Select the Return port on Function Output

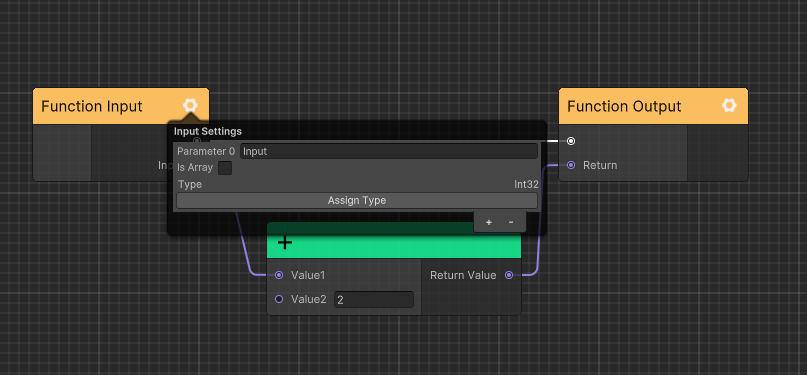click(571, 165)
